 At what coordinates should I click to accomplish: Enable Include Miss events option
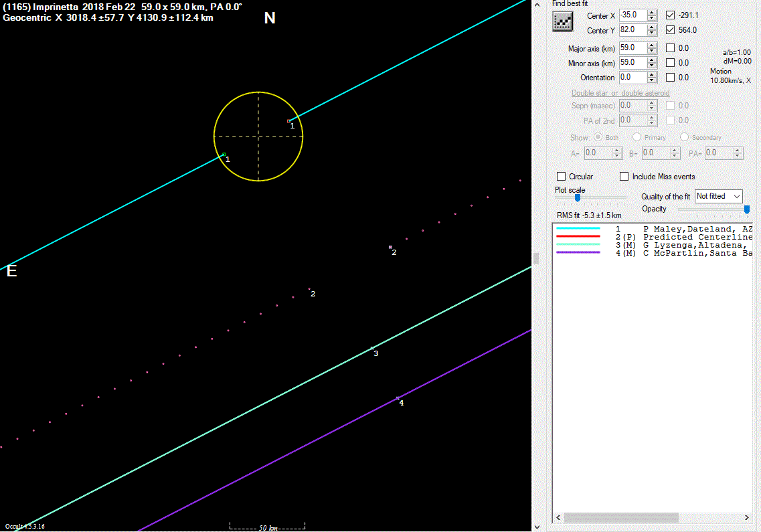pyautogui.click(x=624, y=177)
